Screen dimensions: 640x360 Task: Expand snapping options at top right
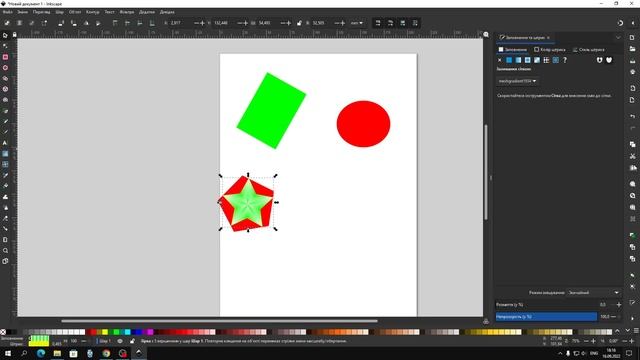[x=633, y=23]
